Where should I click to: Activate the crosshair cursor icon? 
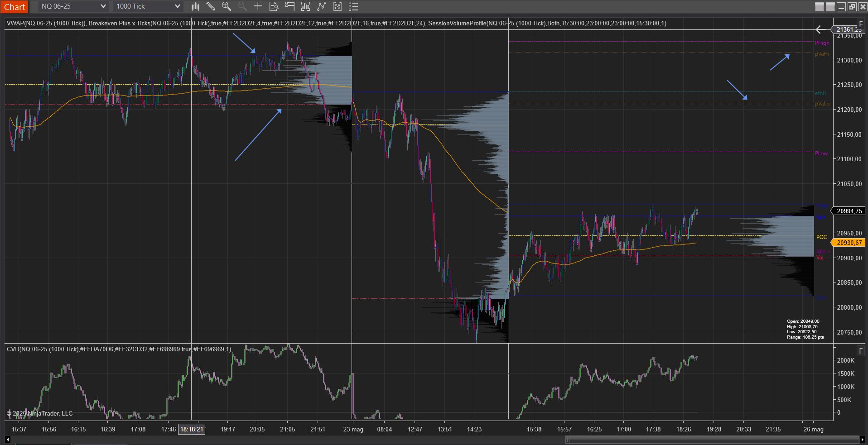coord(257,6)
